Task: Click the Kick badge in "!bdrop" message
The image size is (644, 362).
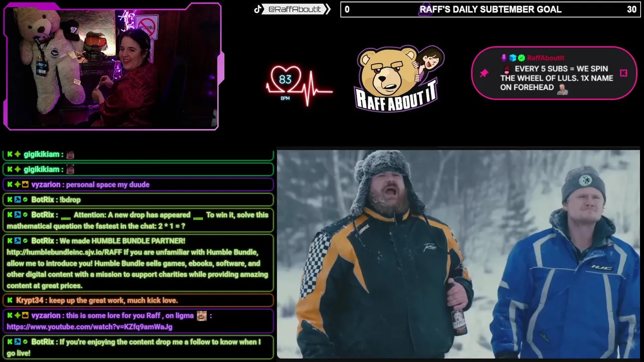Action: pyautogui.click(x=10, y=200)
